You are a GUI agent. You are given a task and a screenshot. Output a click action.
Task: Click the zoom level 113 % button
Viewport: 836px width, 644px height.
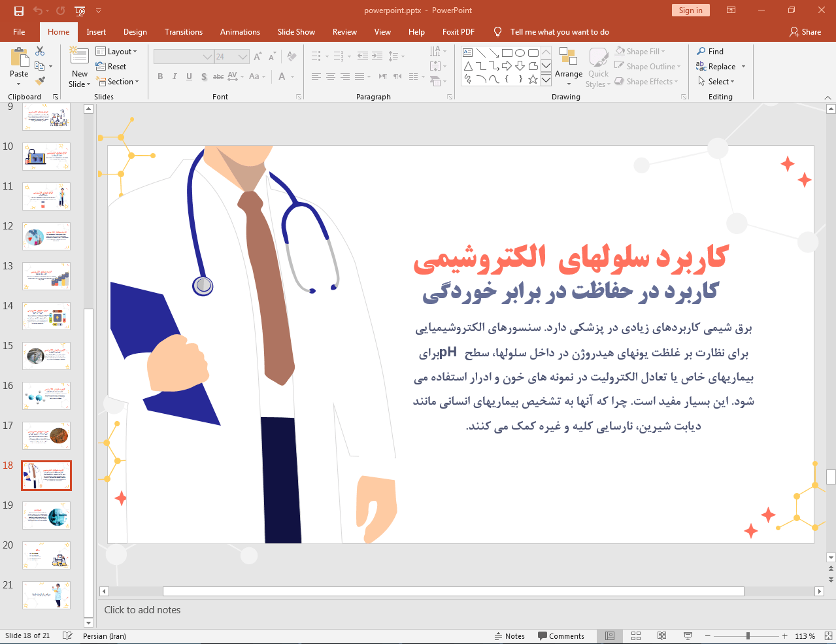pyautogui.click(x=805, y=636)
